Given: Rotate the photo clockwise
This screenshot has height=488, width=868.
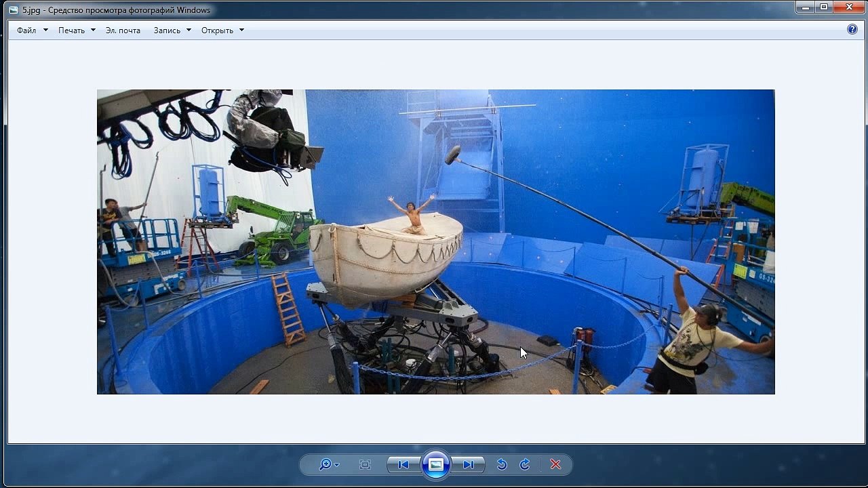Looking at the screenshot, I should 525,464.
